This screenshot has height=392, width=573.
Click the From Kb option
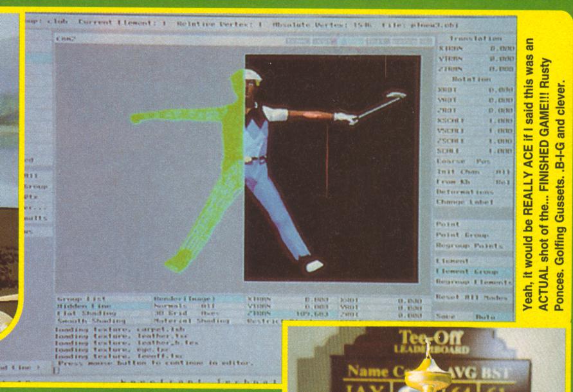pyautogui.click(x=453, y=182)
